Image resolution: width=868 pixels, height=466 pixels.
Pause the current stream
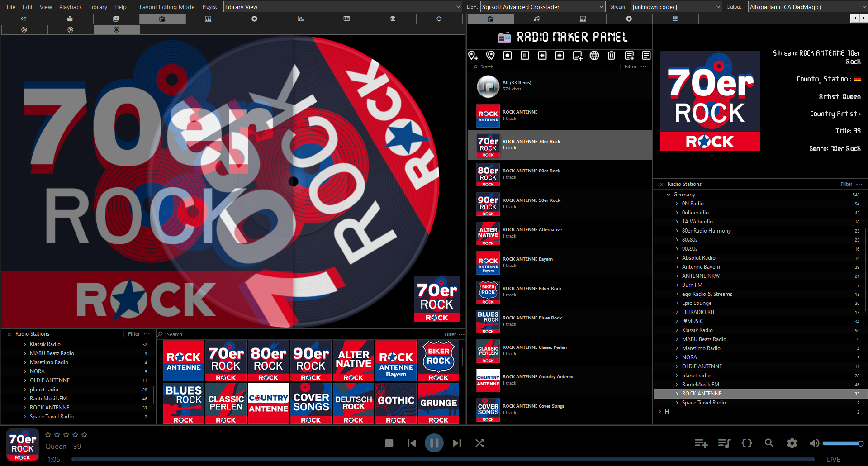pos(434,443)
